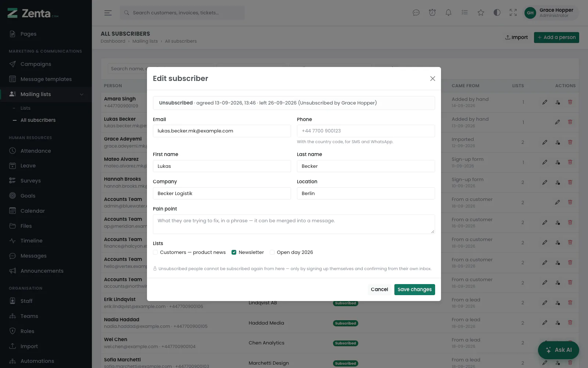Click Add a person button
This screenshot has height=368, width=588.
556,38
